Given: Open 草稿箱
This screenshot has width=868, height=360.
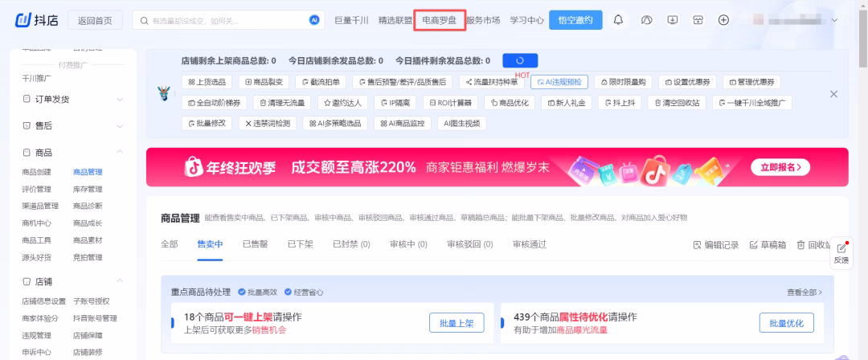Looking at the screenshot, I should coord(768,245).
